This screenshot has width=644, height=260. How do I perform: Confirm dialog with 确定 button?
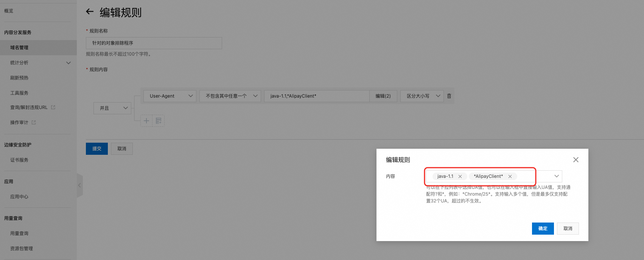543,229
